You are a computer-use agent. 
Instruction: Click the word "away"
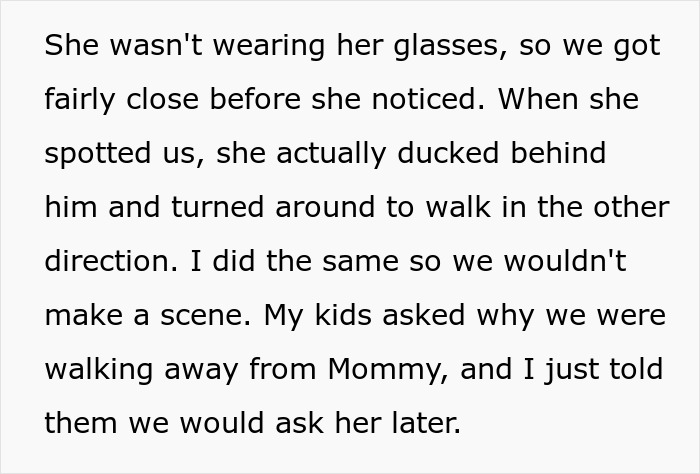(220, 369)
